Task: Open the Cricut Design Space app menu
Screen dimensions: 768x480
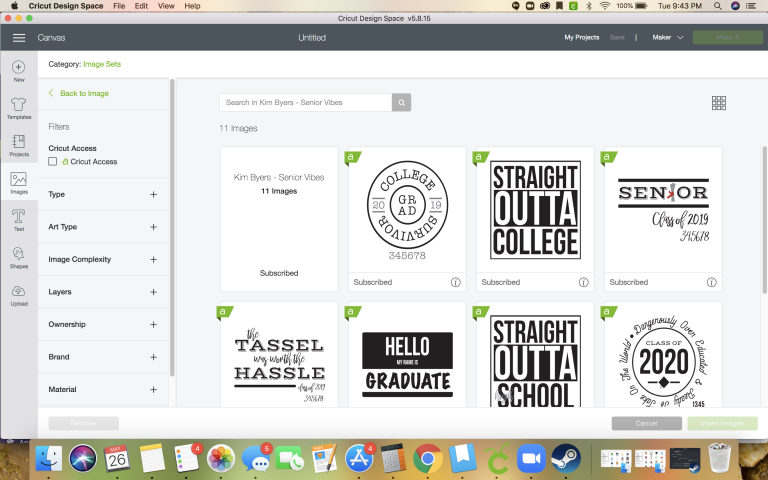Action: [66, 6]
